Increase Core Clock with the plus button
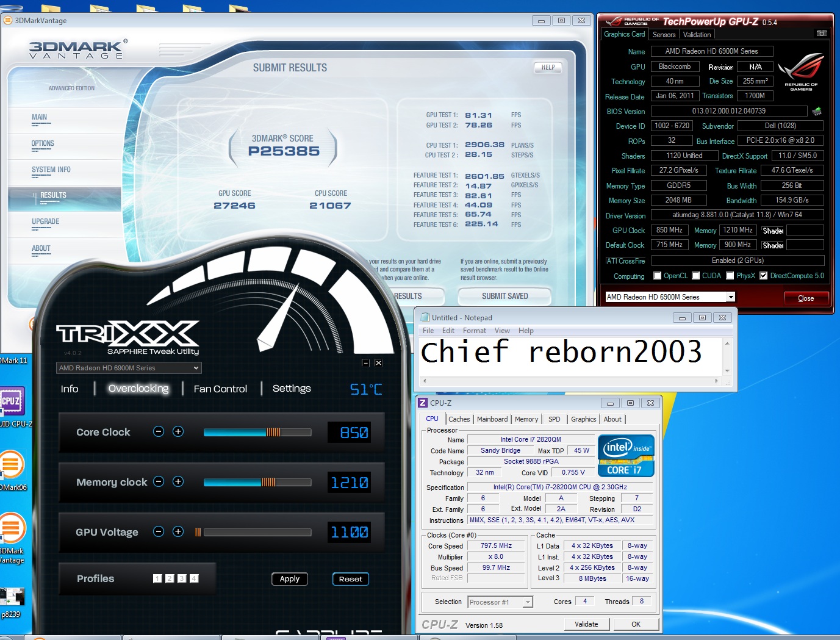The width and height of the screenshot is (840, 640). point(178,431)
